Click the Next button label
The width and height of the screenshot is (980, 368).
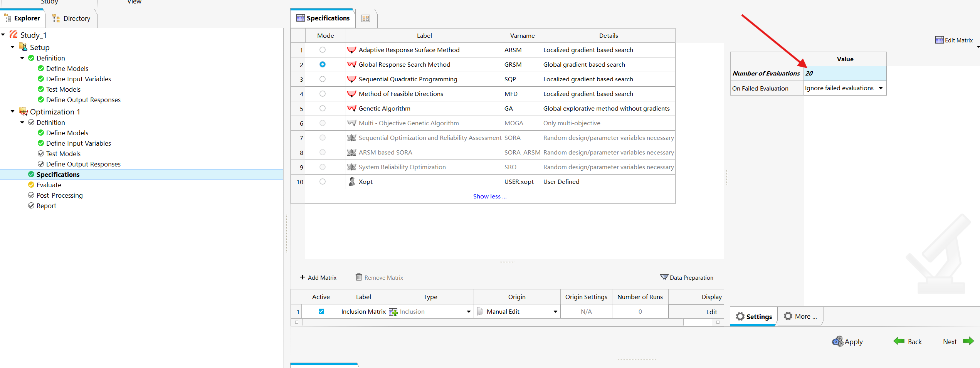click(x=950, y=341)
